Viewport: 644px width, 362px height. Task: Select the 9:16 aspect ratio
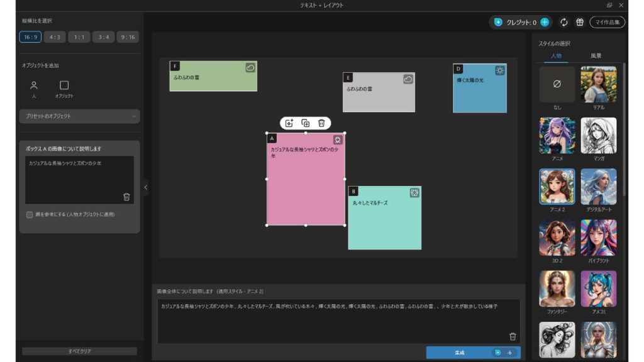(128, 37)
